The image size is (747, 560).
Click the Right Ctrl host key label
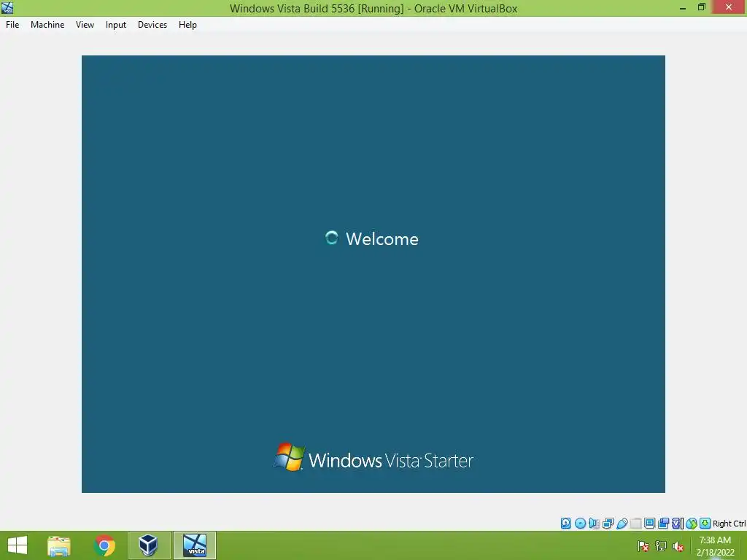[x=729, y=524]
